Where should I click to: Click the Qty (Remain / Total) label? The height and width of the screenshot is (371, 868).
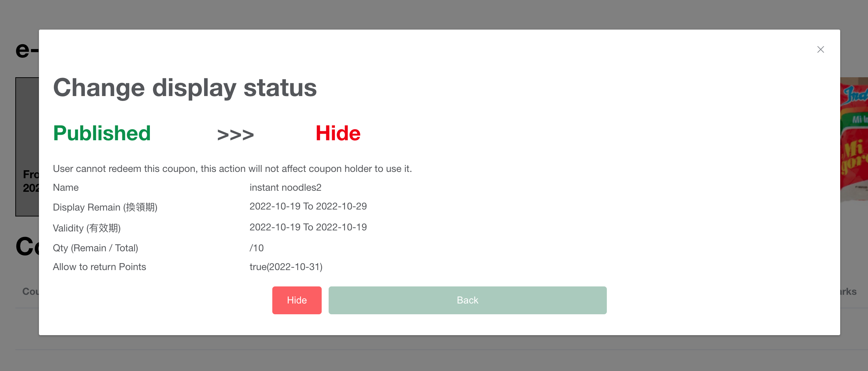pyautogui.click(x=95, y=248)
